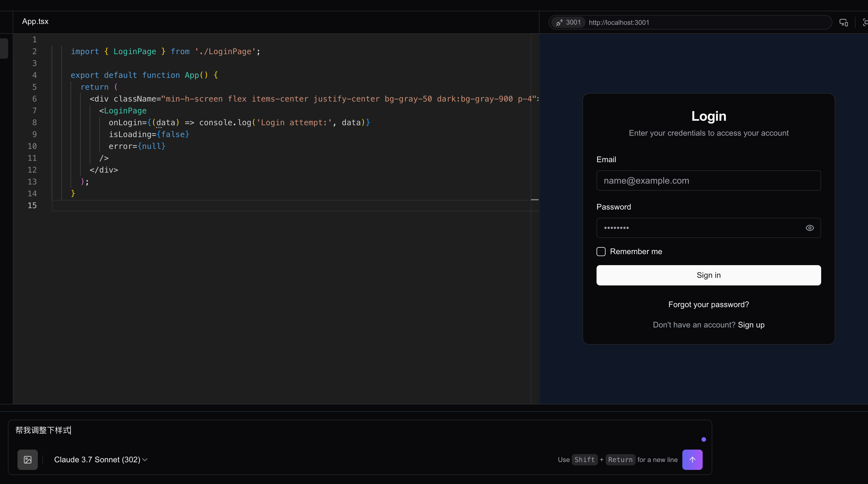This screenshot has height=484, width=868.
Task: Click the purple status dot in prompt box
Action: (703, 439)
